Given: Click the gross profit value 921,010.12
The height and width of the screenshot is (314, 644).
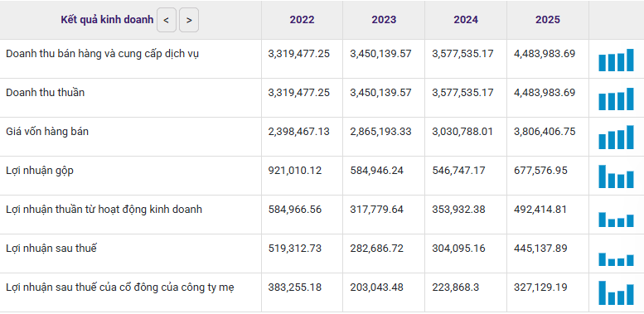Looking at the screenshot, I should click(295, 171).
